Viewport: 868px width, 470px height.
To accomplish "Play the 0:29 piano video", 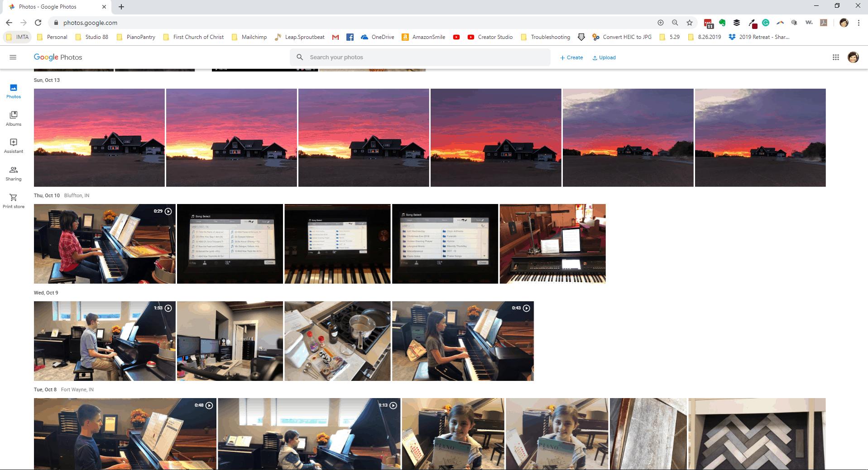I will [x=105, y=244].
